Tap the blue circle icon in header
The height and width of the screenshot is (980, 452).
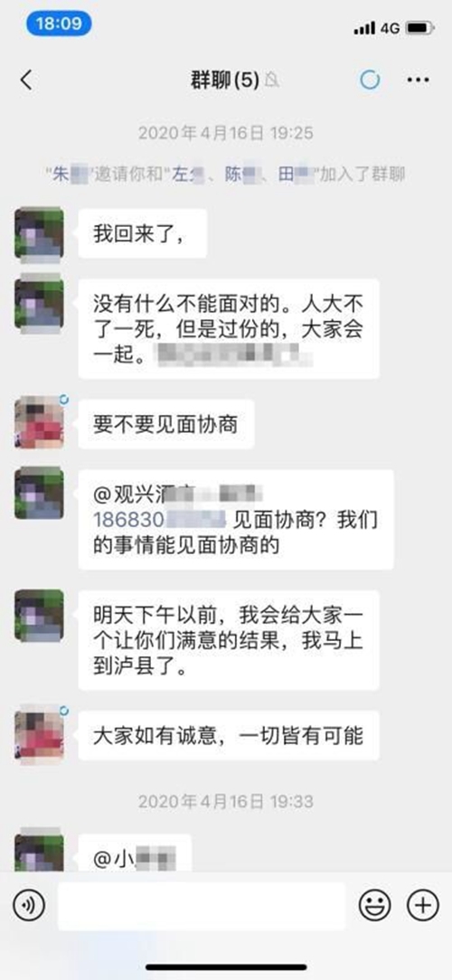(x=370, y=80)
